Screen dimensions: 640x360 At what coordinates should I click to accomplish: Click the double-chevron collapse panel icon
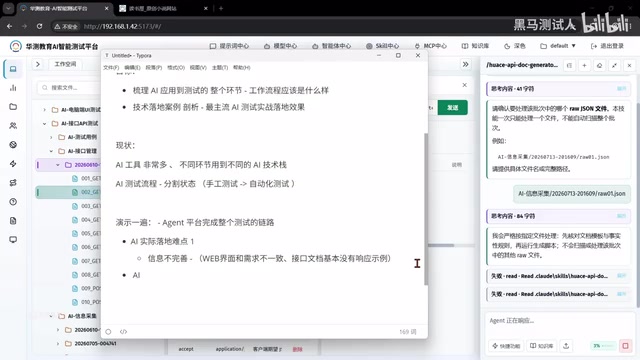pyautogui.click(x=465, y=64)
